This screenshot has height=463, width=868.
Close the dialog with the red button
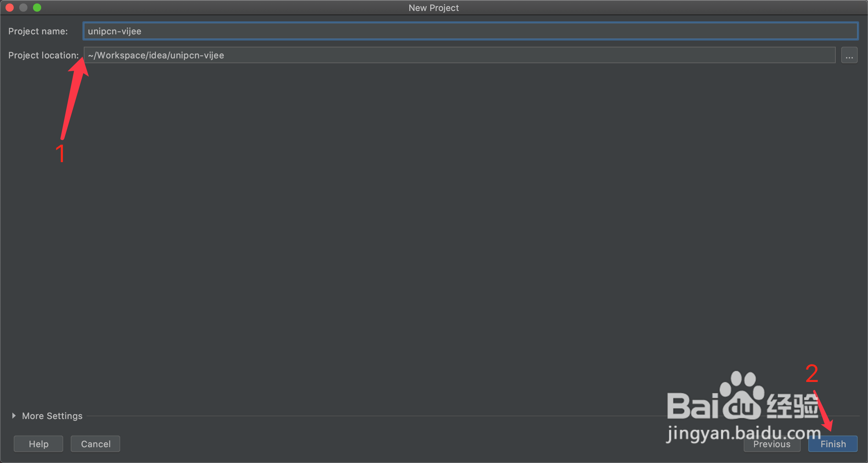click(x=10, y=8)
